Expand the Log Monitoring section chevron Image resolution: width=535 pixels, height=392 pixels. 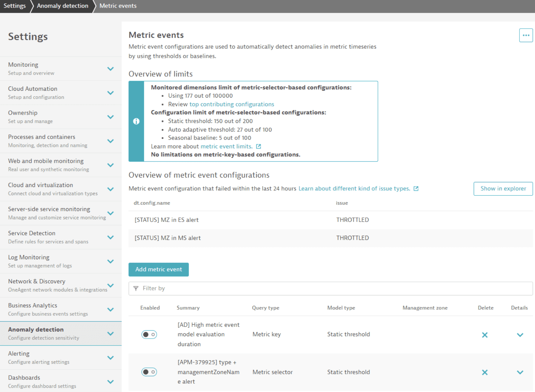coord(110,261)
